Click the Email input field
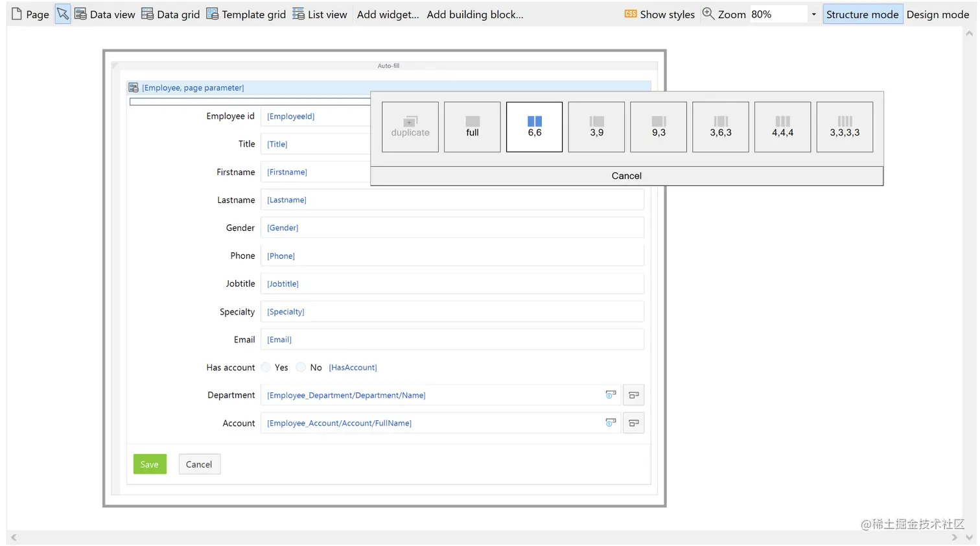The width and height of the screenshot is (980, 546). (452, 339)
